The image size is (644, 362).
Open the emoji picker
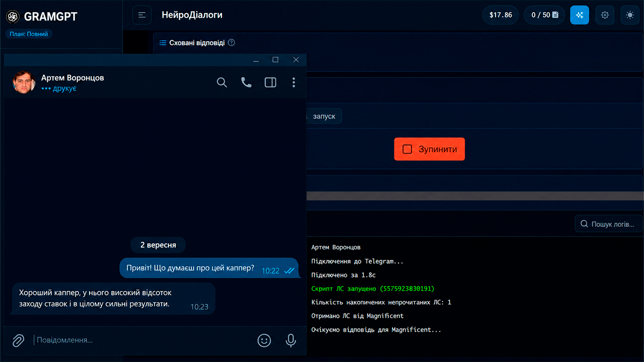[x=264, y=340]
